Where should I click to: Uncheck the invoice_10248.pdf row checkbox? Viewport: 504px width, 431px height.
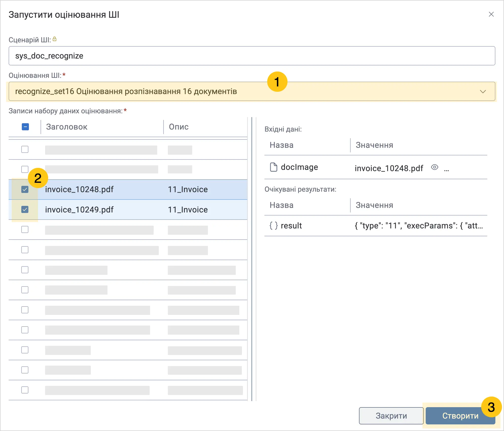[25, 189]
